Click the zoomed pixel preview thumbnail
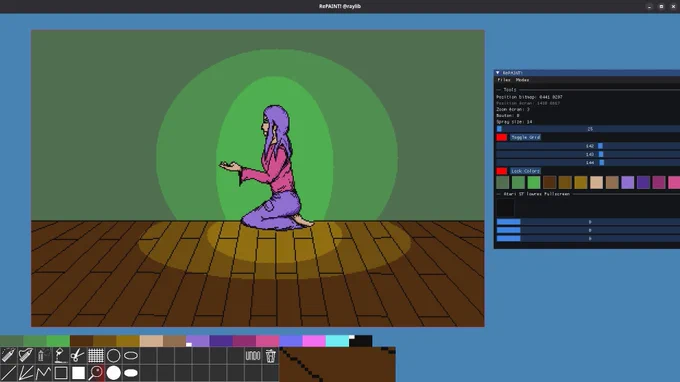 pos(337,364)
